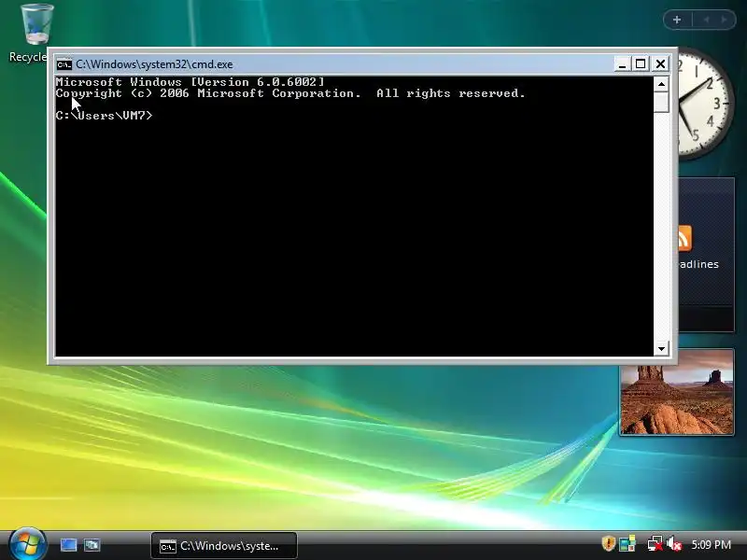747x560 pixels.
Task: Minimize the cmd.exe window
Action: pos(621,63)
